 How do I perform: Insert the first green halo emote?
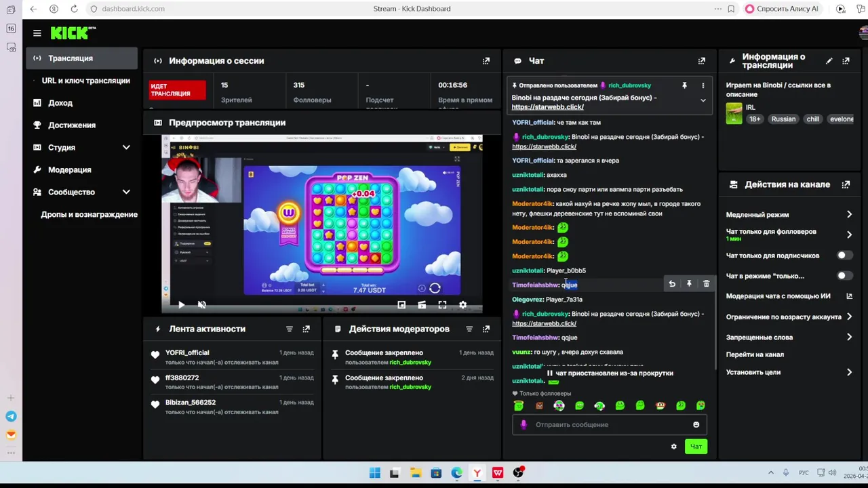(519, 405)
